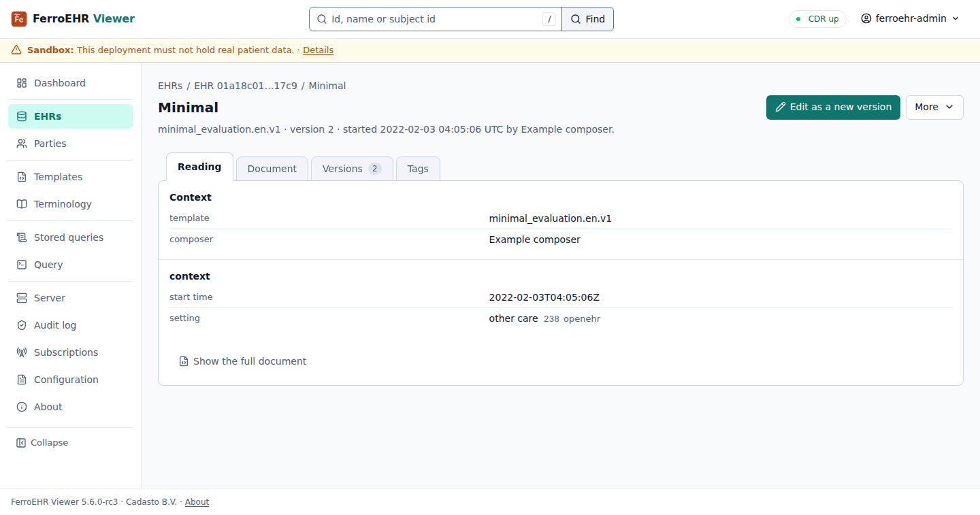Open the Audit log
980x515 pixels.
[x=70, y=325]
